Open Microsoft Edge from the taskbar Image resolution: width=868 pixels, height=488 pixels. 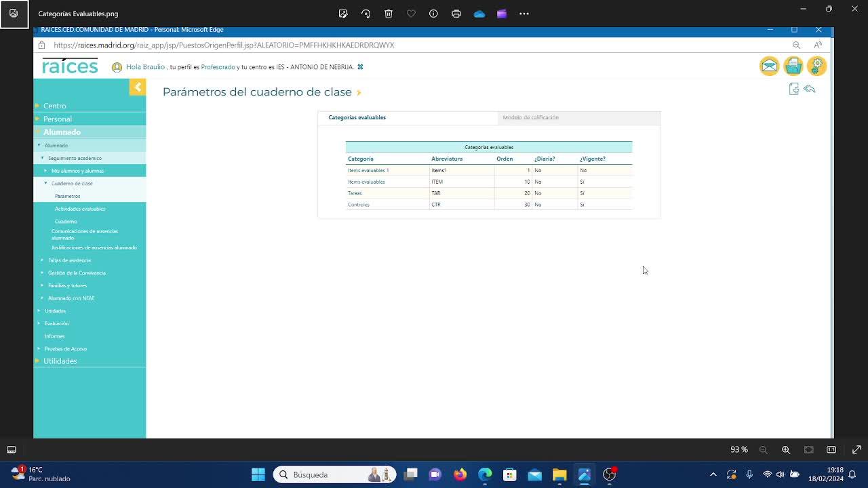point(485,474)
